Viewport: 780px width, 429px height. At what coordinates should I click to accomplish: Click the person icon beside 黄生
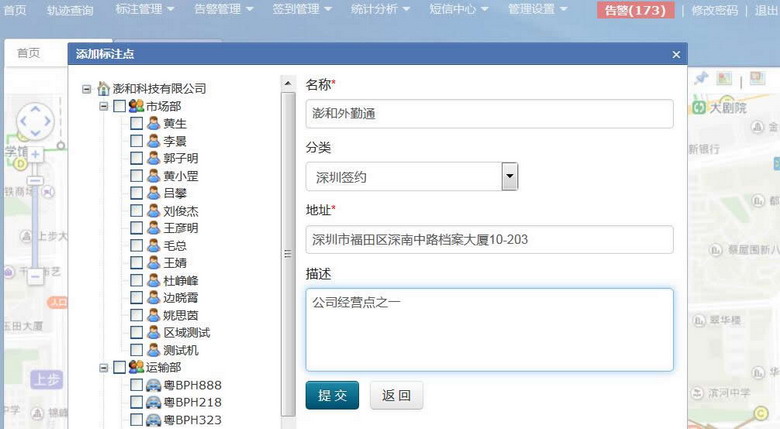pyautogui.click(x=153, y=123)
